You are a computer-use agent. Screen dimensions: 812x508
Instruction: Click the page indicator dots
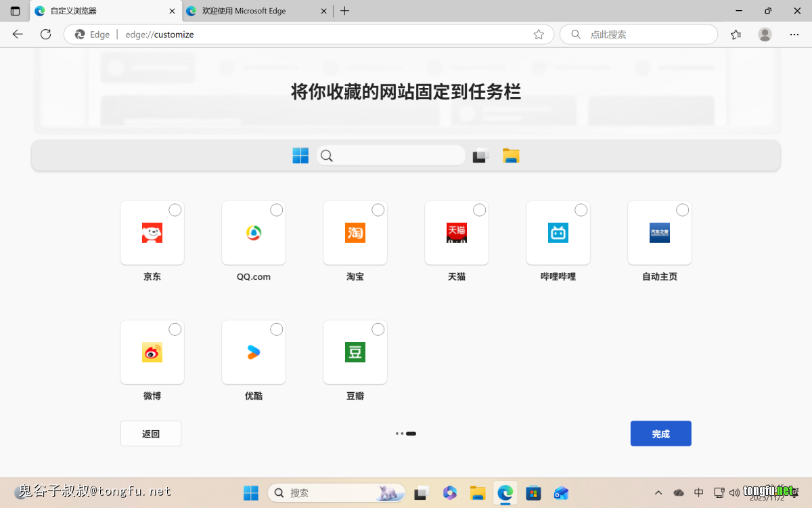406,433
